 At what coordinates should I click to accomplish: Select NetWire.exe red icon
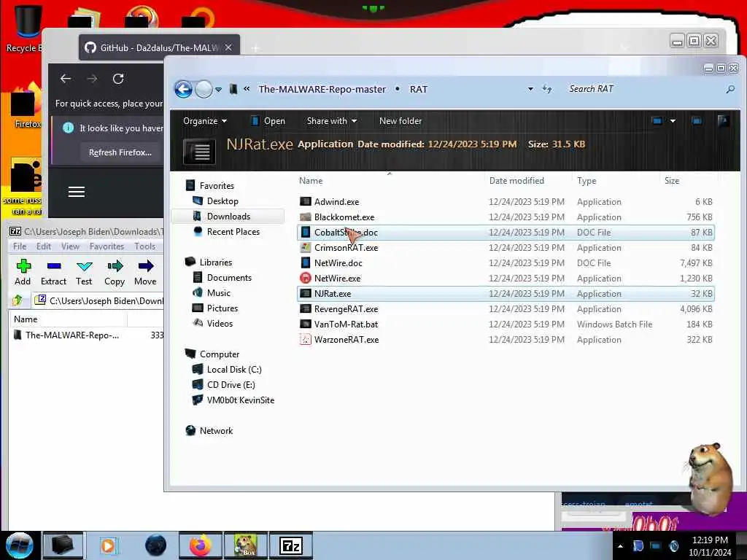[306, 278]
